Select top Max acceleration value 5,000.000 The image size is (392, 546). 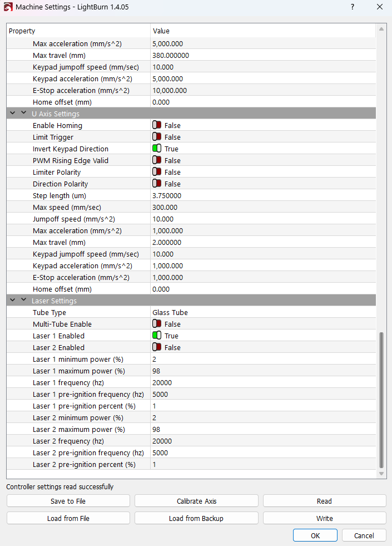point(168,43)
